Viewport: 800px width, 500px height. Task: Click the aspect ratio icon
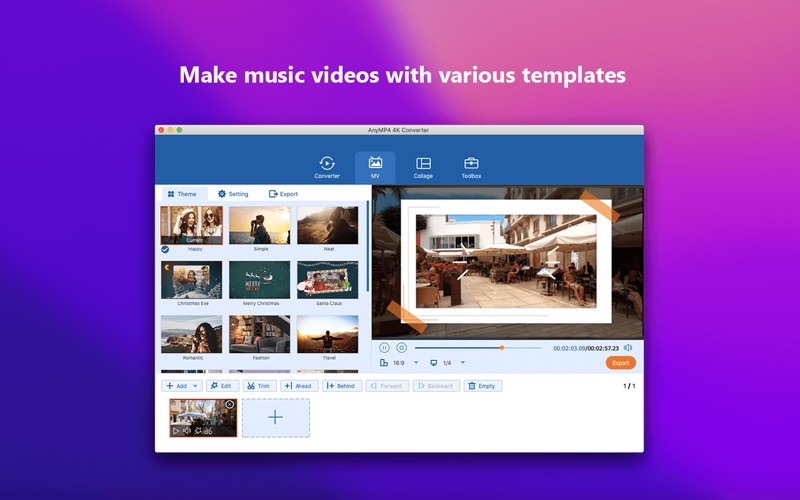point(384,363)
